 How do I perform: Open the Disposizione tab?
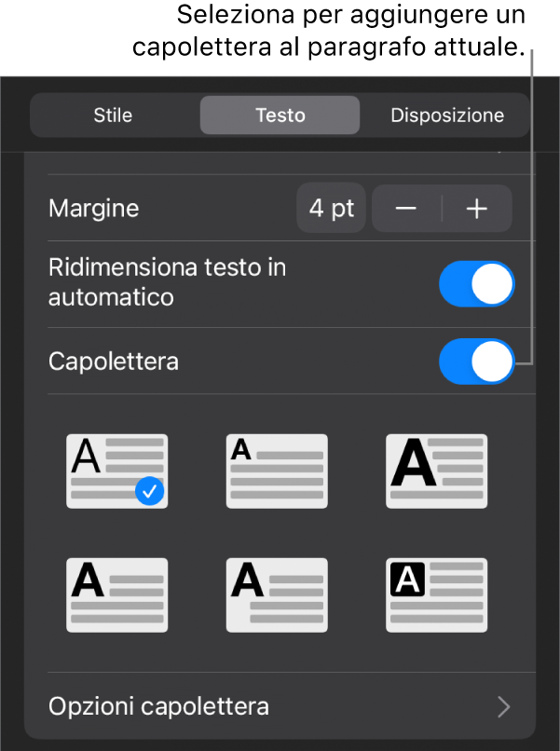447,116
